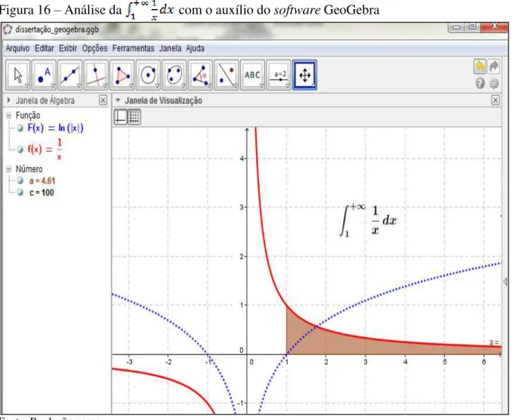Screen dimensions: 512x420
Task: Click the Undo arrow icon
Action: tap(480, 66)
